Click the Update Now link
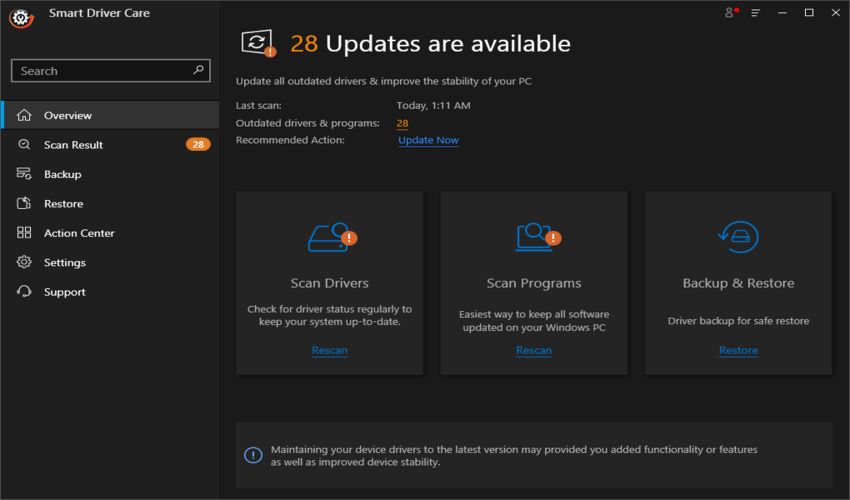 click(428, 140)
